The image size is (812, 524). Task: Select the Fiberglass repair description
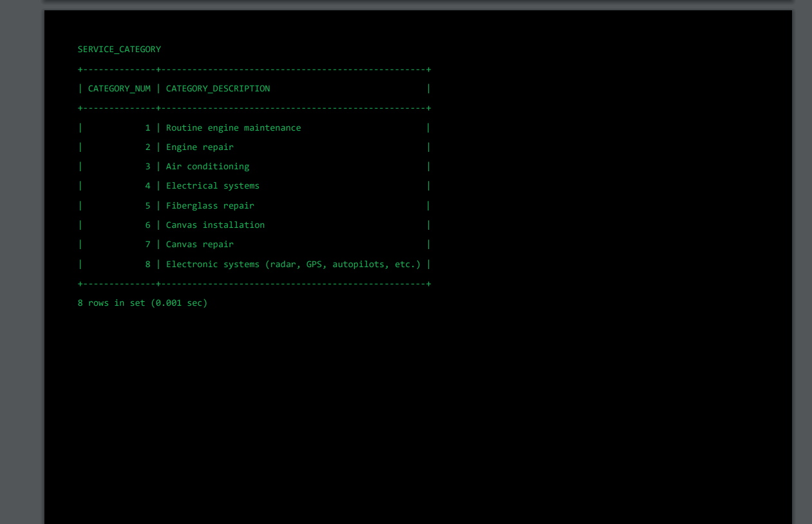pyautogui.click(x=210, y=205)
